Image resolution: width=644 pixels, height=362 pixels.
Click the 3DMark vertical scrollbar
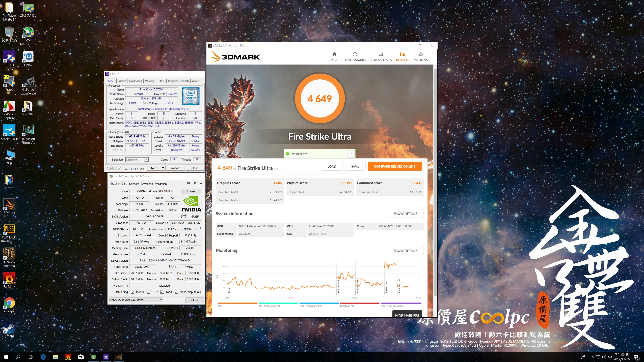pos(435,182)
